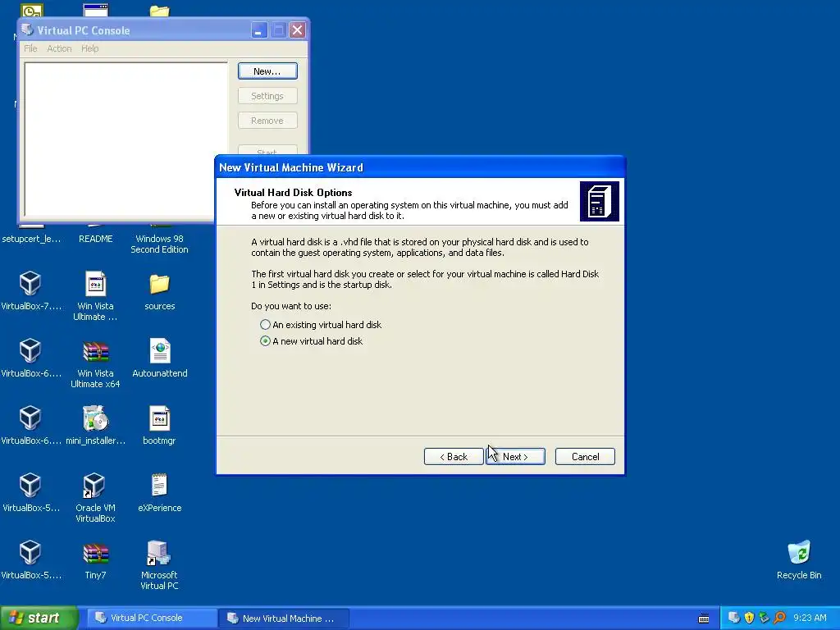Image resolution: width=840 pixels, height=630 pixels.
Task: Click New... in Virtual PC Console
Action: point(267,71)
